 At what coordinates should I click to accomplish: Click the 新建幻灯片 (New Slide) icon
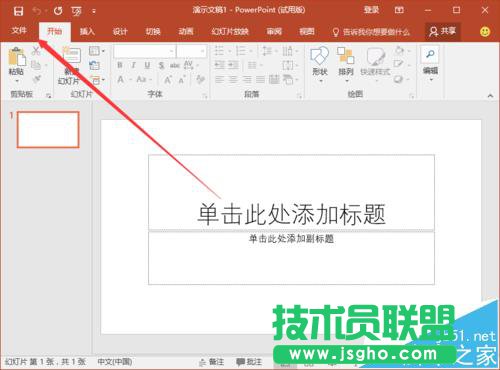[72, 56]
